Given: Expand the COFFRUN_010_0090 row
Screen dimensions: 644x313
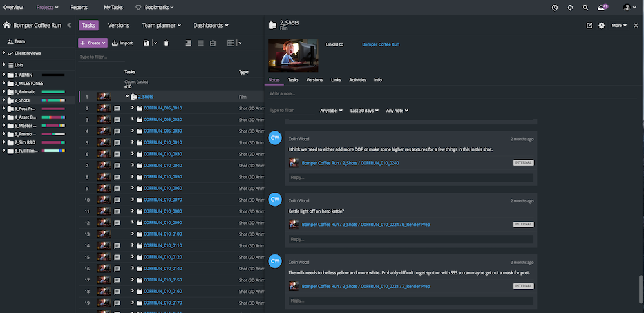Looking at the screenshot, I should pyautogui.click(x=133, y=223).
